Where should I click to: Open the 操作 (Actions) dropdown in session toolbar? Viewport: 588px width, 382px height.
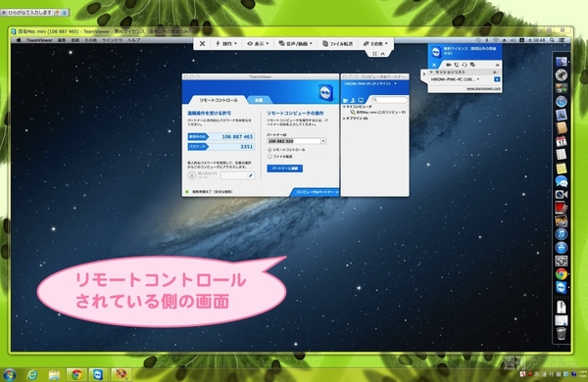pos(226,43)
